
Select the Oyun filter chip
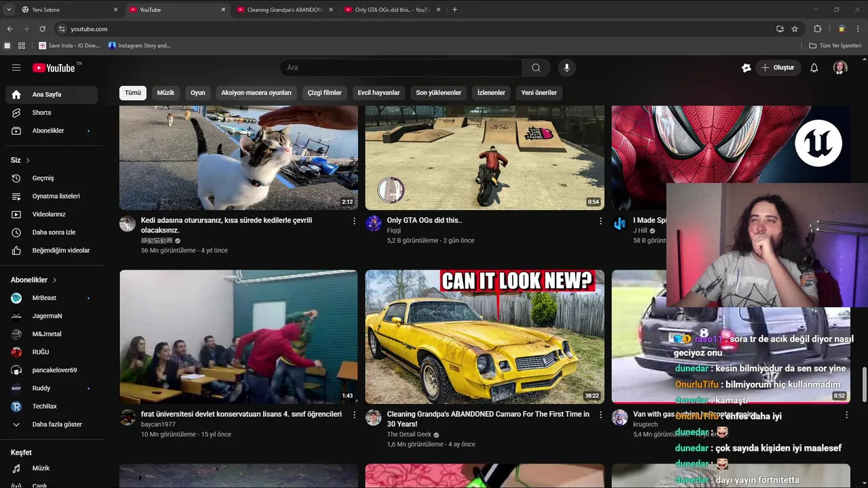point(198,93)
